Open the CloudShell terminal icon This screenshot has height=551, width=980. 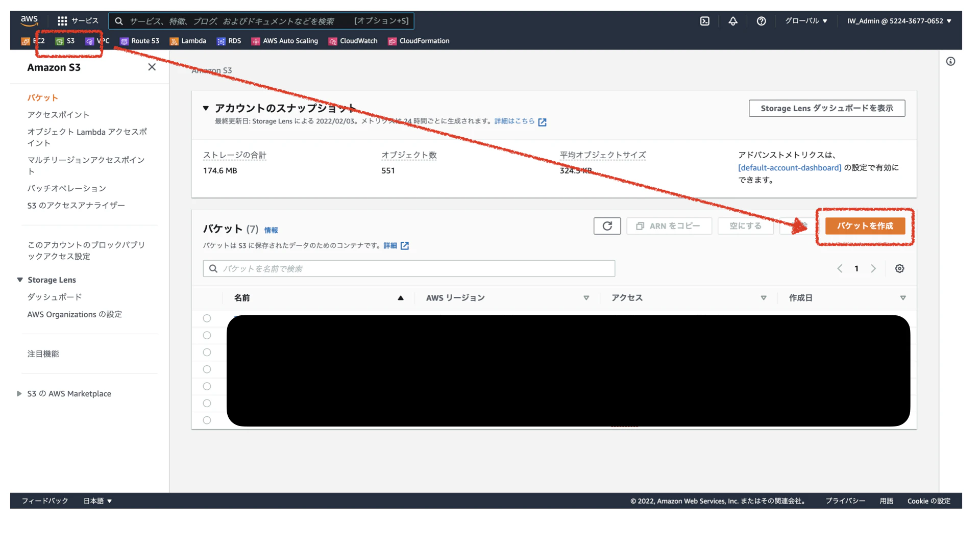tap(704, 21)
